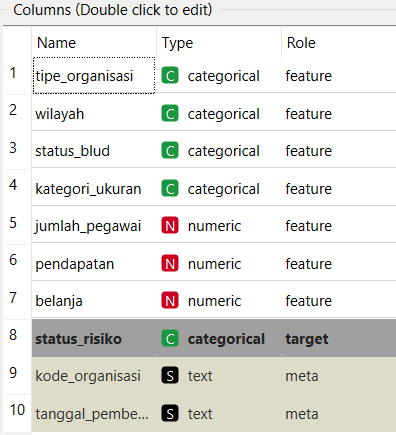Click text type icon for tanggal_pembe... row
This screenshot has width=396, height=435.
point(170,413)
